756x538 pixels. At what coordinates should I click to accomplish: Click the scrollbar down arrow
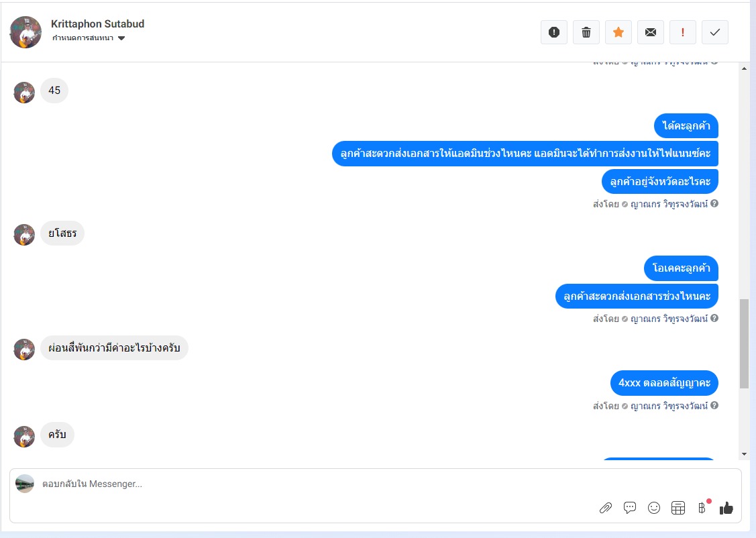pyautogui.click(x=744, y=454)
